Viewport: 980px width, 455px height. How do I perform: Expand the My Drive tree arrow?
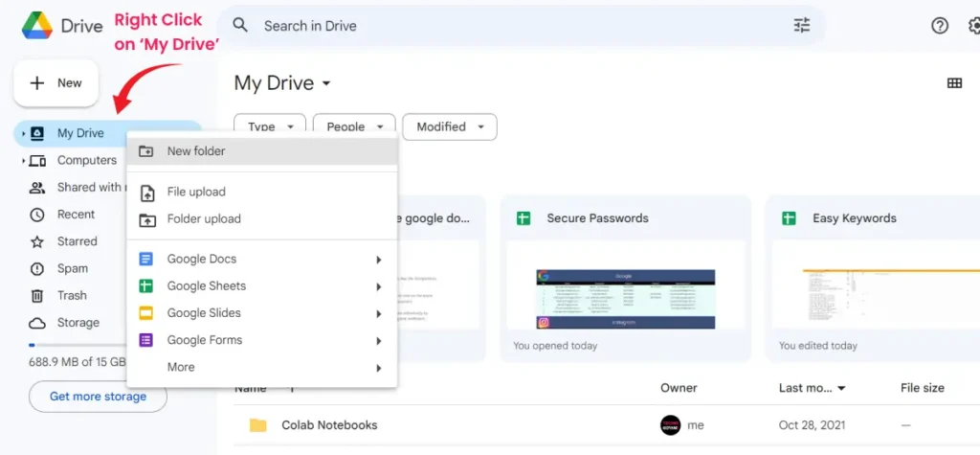tap(23, 134)
